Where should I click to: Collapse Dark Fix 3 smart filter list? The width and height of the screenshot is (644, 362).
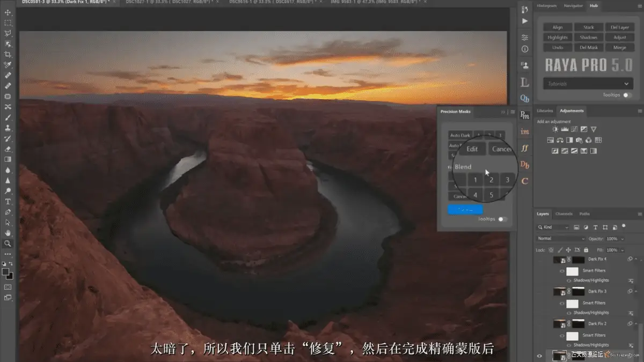[636, 292]
